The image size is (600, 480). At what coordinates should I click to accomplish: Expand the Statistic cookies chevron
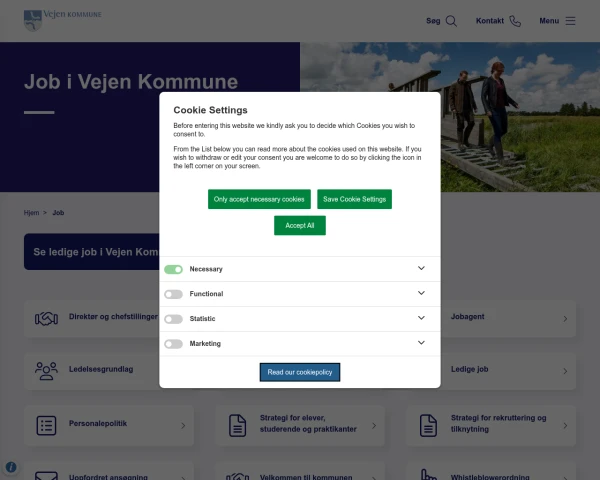(421, 318)
